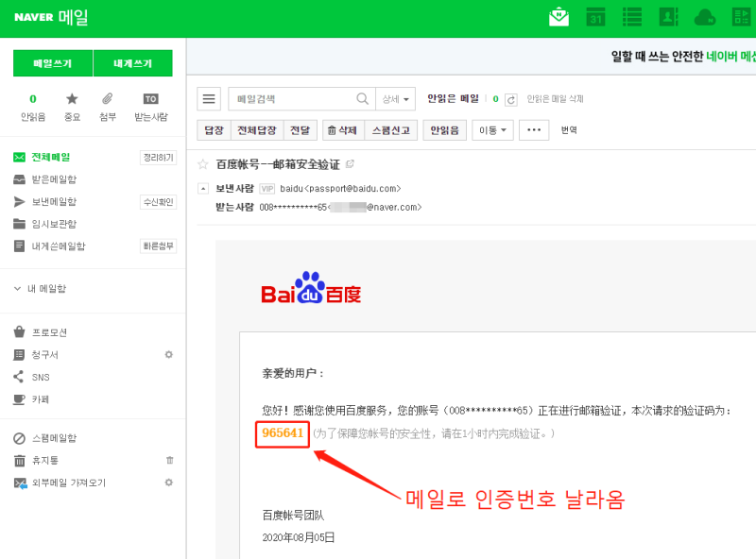
Task: Click the 전체답장 reply-all button
Action: pyautogui.click(x=257, y=130)
